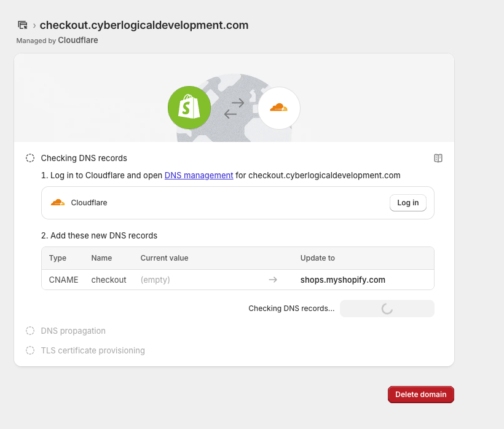The width and height of the screenshot is (504, 429).
Task: Click the Domains breadcrumb icon
Action: pyautogui.click(x=23, y=25)
